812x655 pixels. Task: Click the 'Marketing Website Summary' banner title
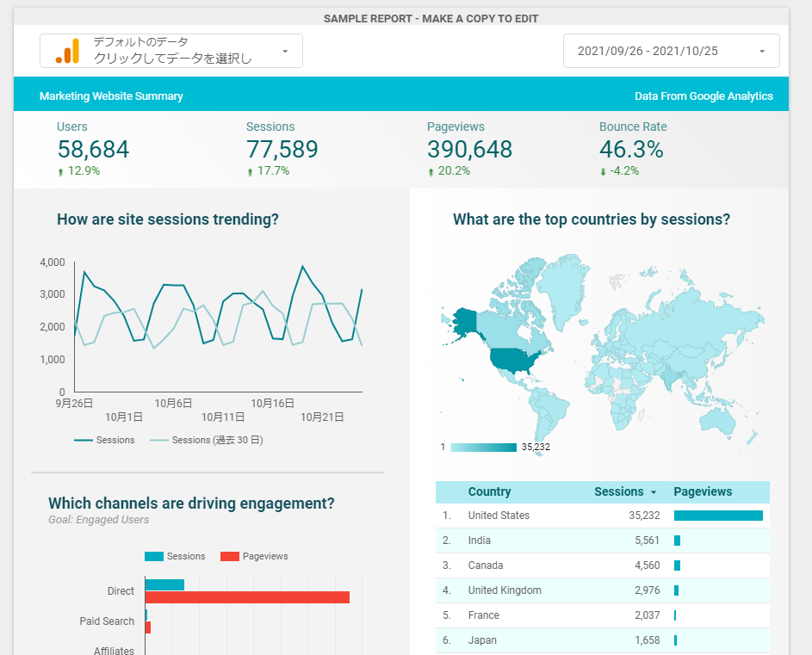point(111,96)
